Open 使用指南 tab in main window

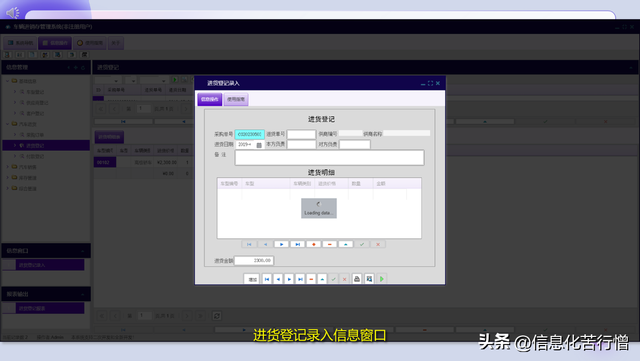click(x=90, y=43)
